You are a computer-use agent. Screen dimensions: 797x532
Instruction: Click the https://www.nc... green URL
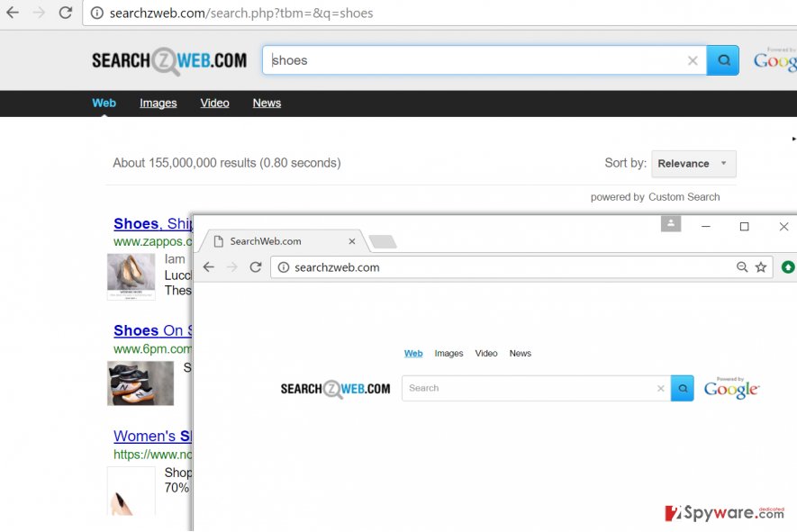coord(152,455)
